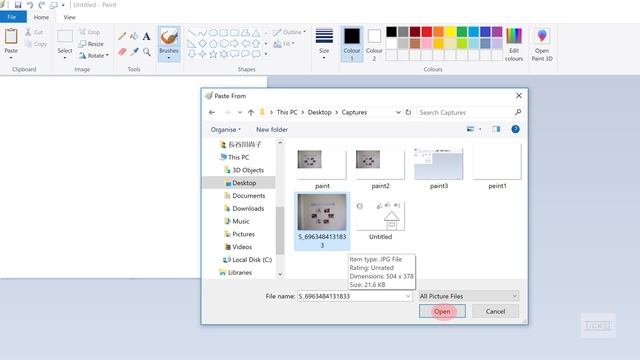
Task: Click the Cancel button
Action: (496, 311)
